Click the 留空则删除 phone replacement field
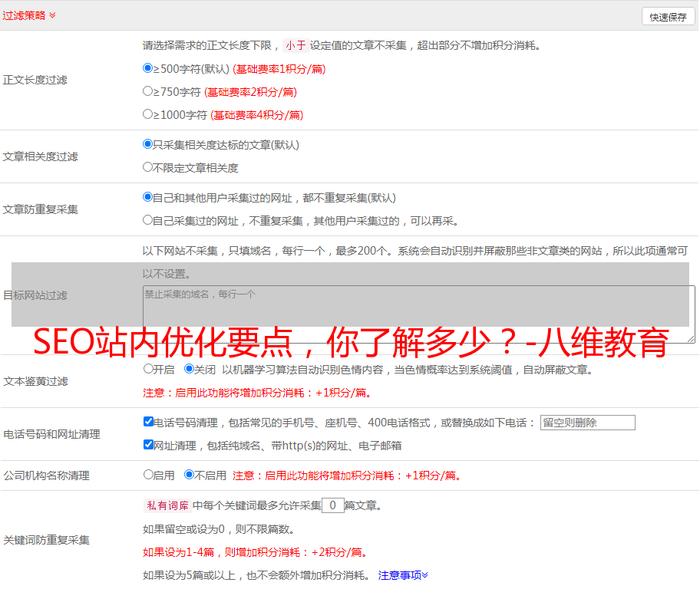The width and height of the screenshot is (700, 589). click(587, 423)
